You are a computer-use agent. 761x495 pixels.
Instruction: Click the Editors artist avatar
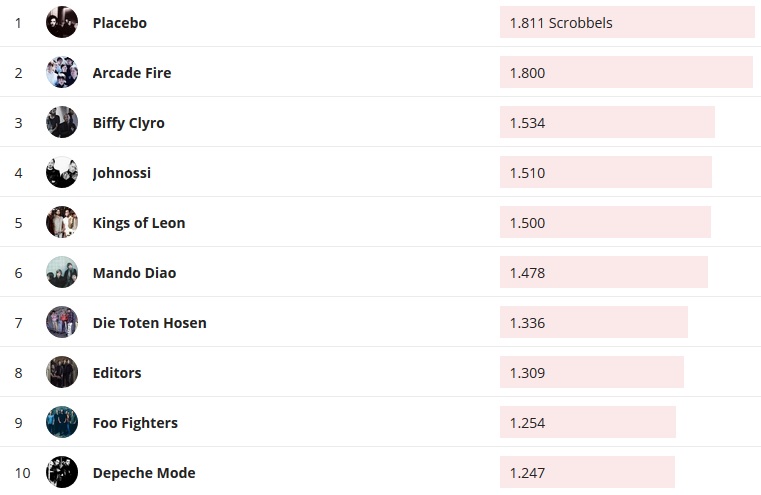point(62,372)
